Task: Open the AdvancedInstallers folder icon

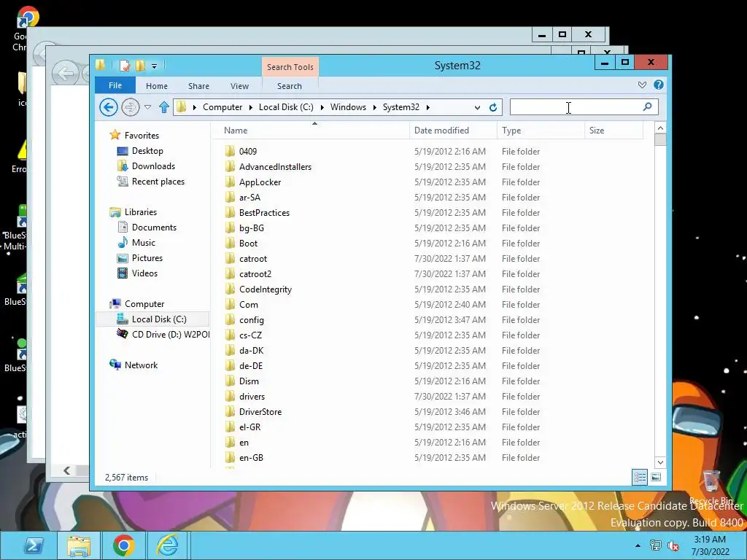Action: [230, 167]
